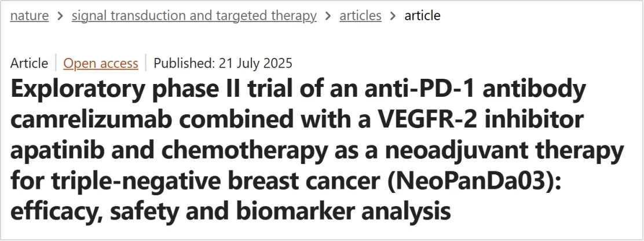
Task: Open the Open access link
Action: 101,63
